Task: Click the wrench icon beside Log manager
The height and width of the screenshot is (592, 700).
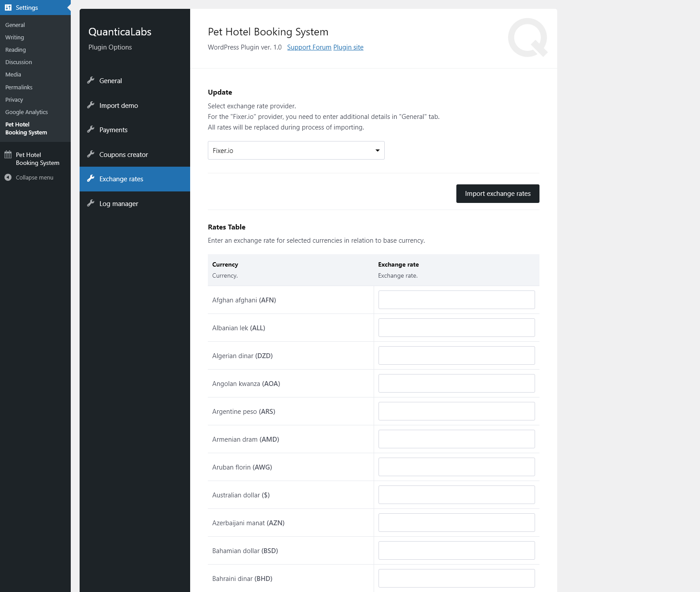Action: coord(91,203)
